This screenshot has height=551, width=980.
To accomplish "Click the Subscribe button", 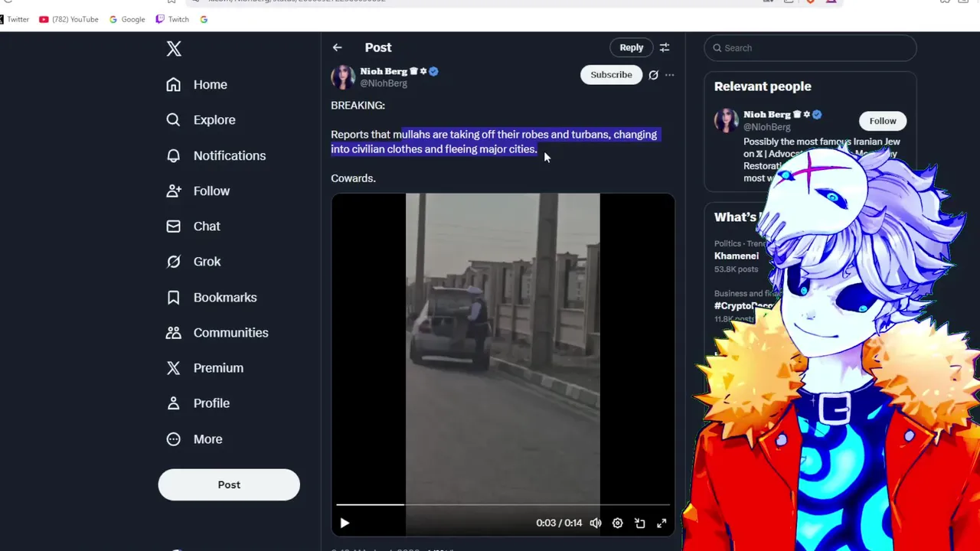I will click(x=611, y=75).
